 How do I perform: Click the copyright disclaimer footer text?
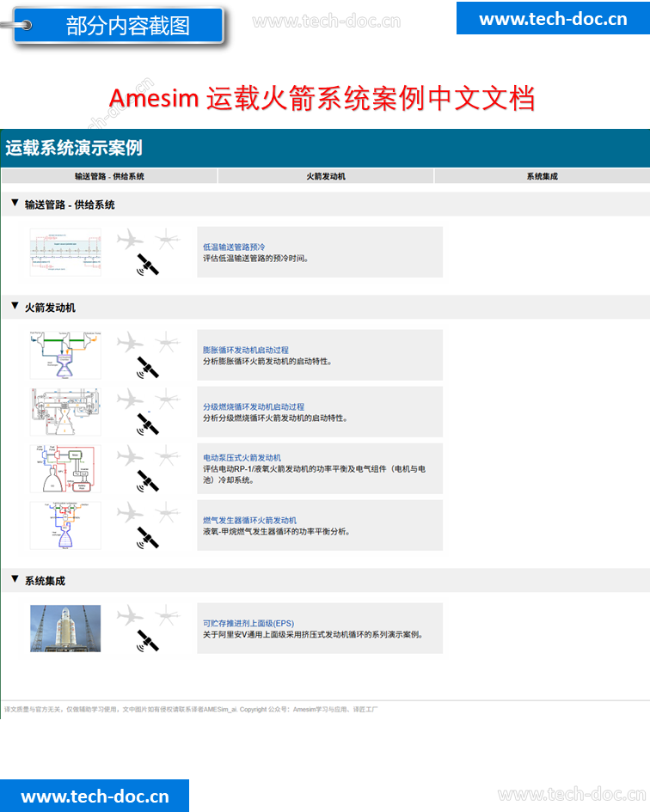tap(191, 710)
